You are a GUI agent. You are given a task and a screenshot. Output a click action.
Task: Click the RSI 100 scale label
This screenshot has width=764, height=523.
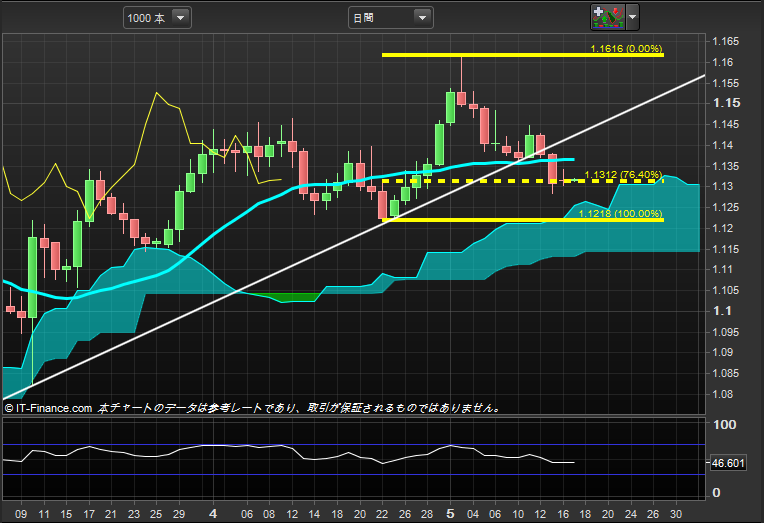(x=725, y=425)
